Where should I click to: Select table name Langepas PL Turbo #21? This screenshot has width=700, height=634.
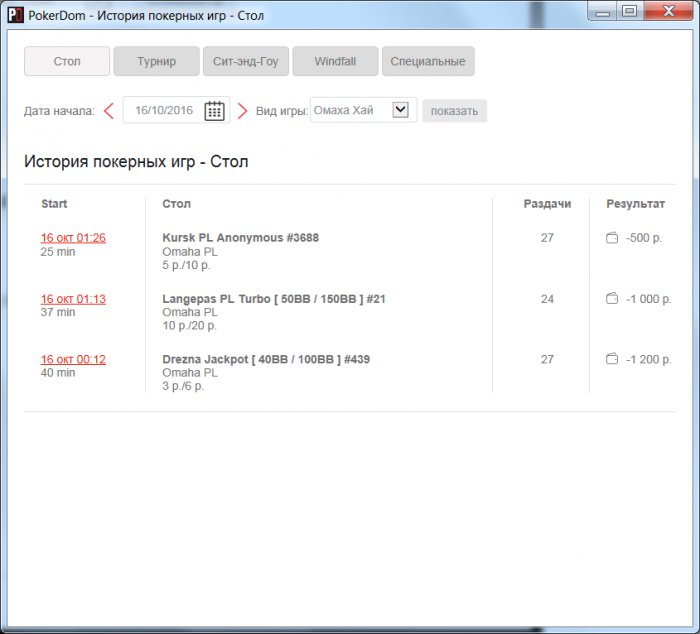274,299
